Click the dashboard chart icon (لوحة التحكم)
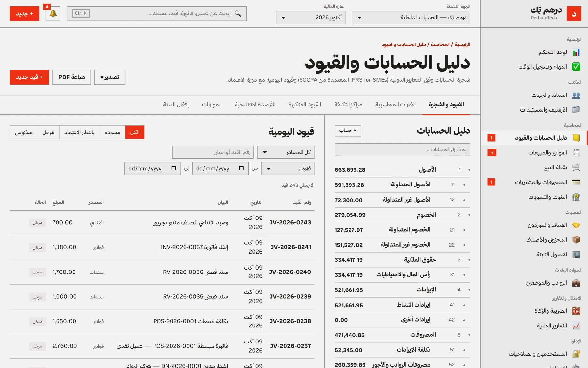Screen dimensions: 588x368 576,52
